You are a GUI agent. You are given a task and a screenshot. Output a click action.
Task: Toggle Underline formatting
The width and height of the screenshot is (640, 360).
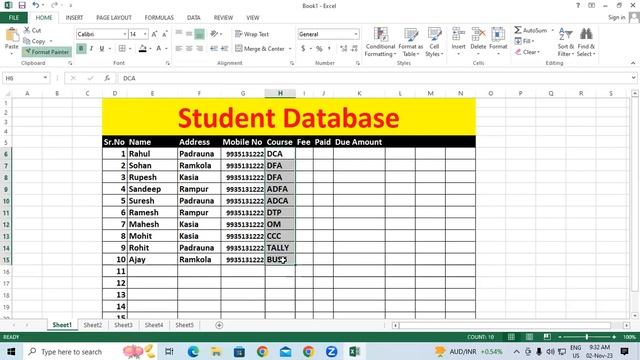tap(102, 49)
